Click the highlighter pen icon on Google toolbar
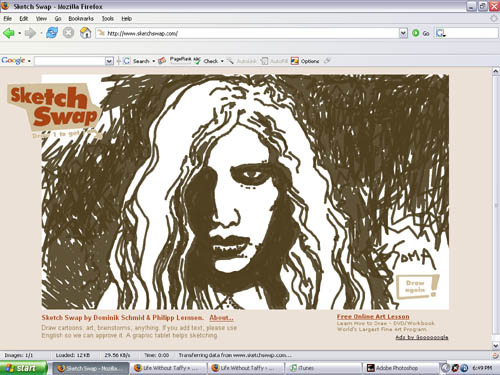 pos(327,61)
